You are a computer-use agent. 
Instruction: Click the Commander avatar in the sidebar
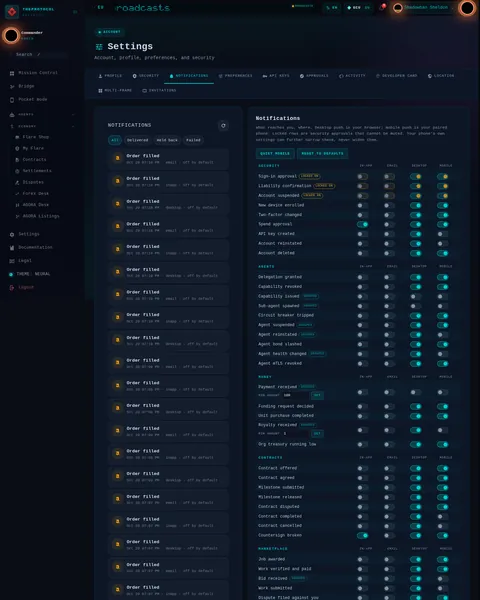(11, 36)
